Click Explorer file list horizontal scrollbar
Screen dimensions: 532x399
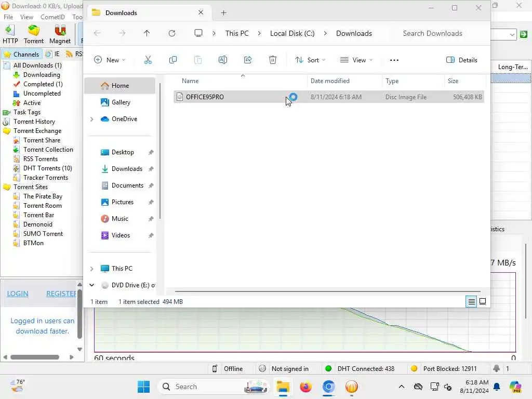coord(327,291)
